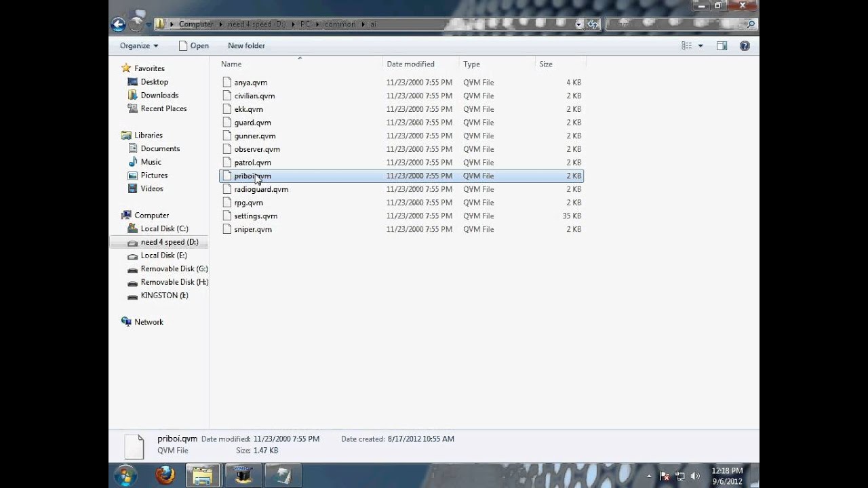Click the Desktop icon in Favorites
The width and height of the screenshot is (868, 488).
tap(133, 82)
